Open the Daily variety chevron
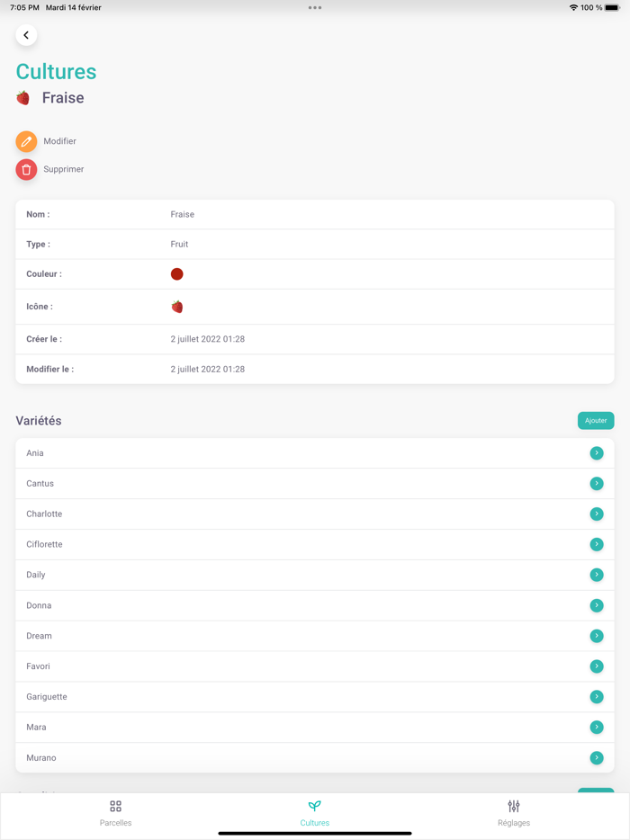 click(x=597, y=575)
